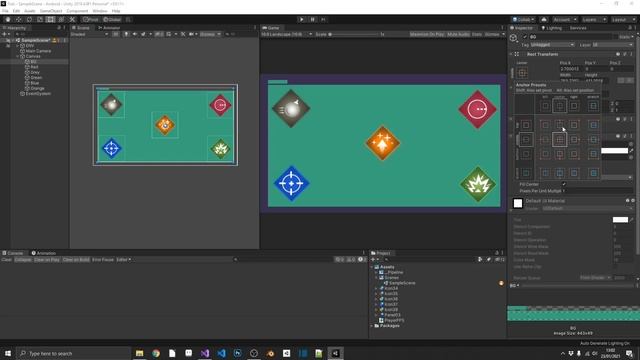Toggle scene audio speaker icon

click(x=135, y=34)
